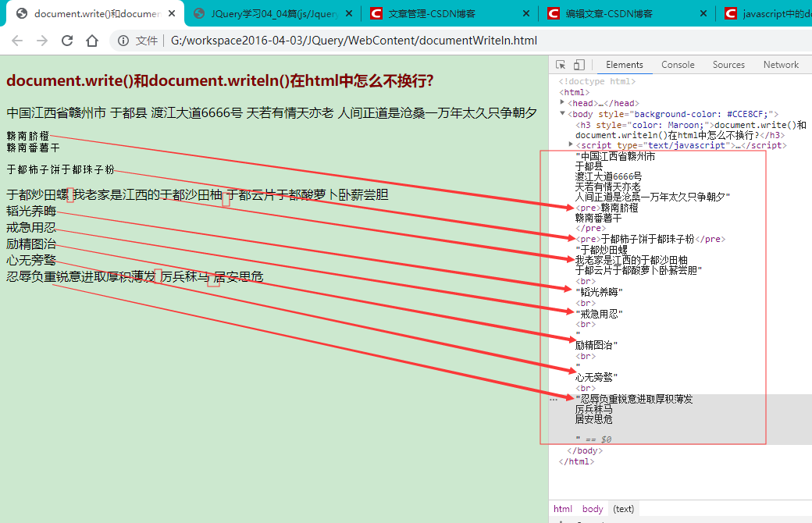812x523 pixels.
Task: Close the 文章管理-CSDN博客 tab
Action: tap(526, 13)
